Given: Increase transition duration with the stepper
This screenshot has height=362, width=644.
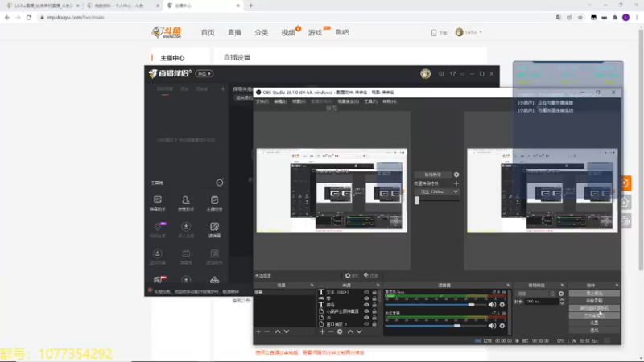Looking at the screenshot, I should click(562, 300).
